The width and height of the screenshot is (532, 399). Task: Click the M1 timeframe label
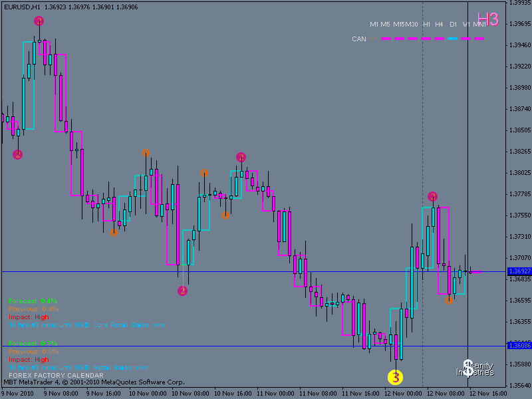[x=374, y=25]
